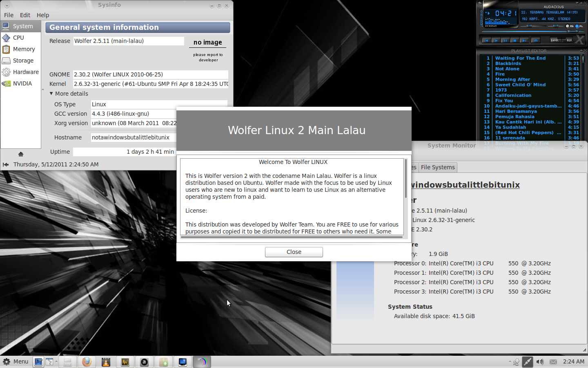Stop playback in Audacious
Viewport: 588px width, 368px height.
click(515, 40)
